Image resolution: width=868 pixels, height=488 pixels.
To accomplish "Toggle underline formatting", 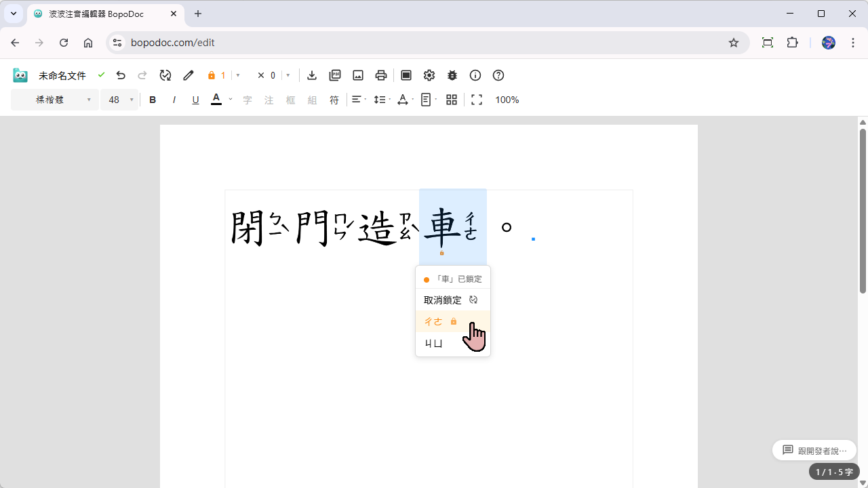I will coord(195,100).
